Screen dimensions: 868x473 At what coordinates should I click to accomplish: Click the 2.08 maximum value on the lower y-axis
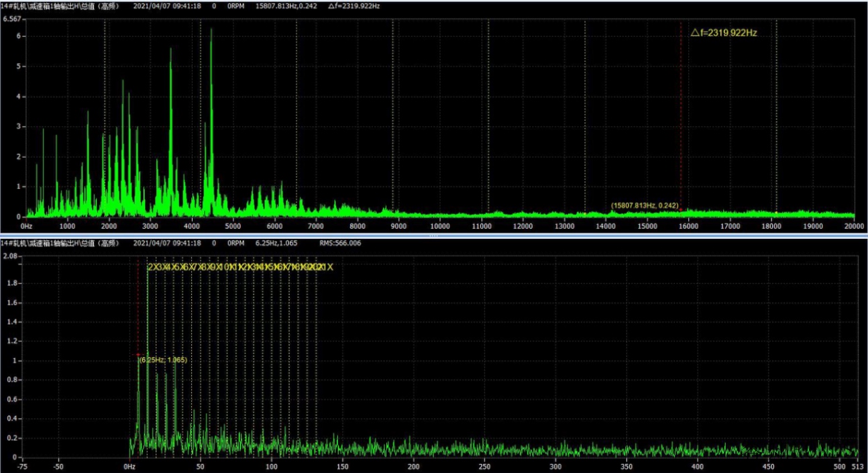tap(10, 256)
